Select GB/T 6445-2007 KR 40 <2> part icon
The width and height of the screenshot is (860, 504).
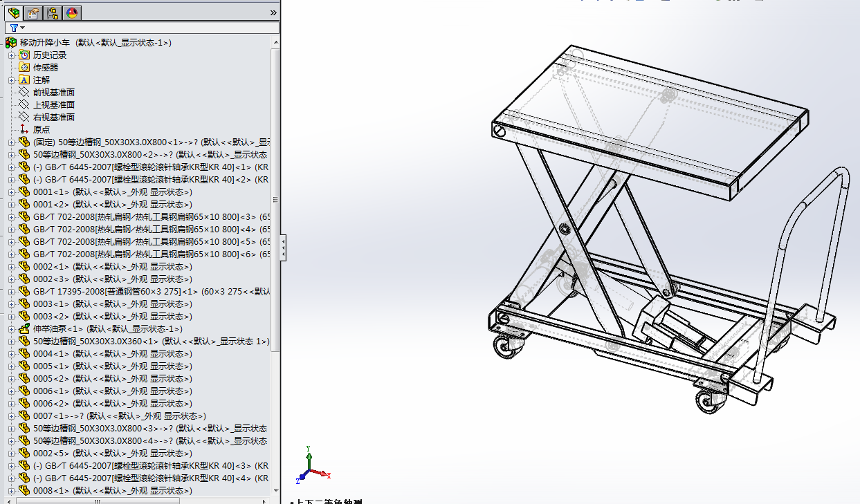pos(24,180)
